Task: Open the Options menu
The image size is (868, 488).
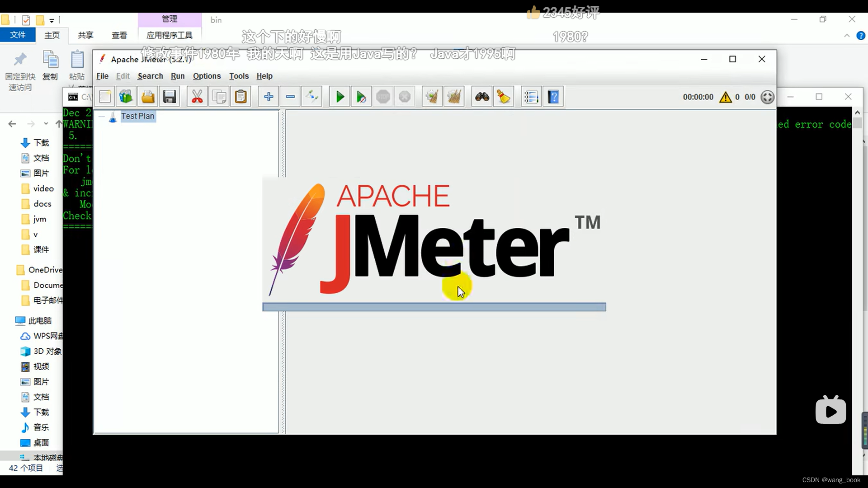Action: [207, 76]
